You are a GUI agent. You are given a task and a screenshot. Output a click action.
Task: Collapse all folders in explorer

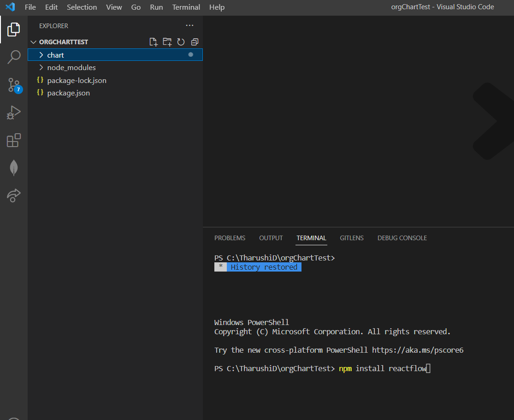coord(195,42)
